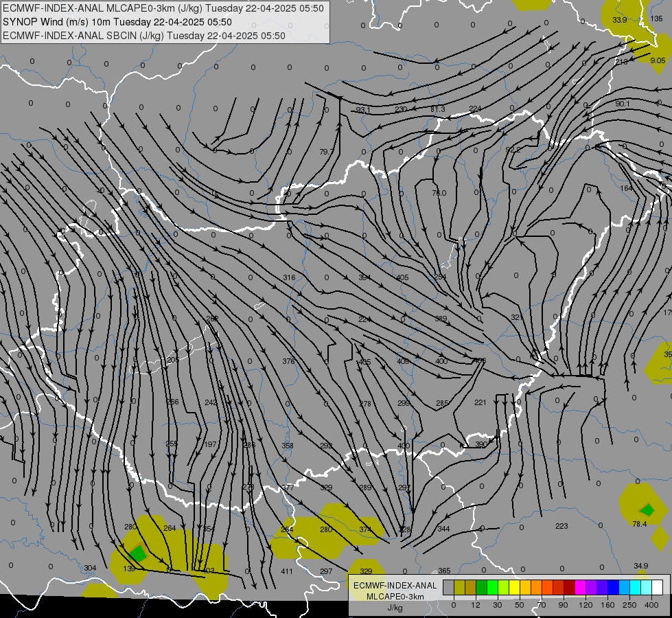Click the map value '358'
672x618 pixels.
tap(288, 446)
